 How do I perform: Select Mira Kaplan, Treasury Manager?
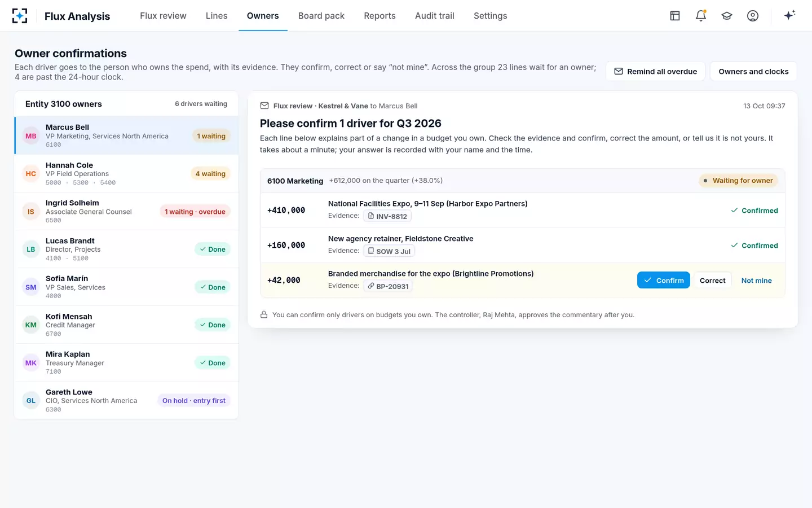pos(126,363)
